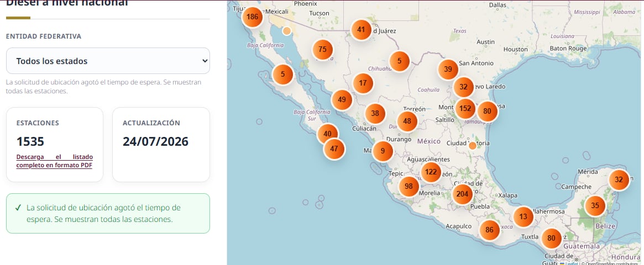Image resolution: width=644 pixels, height=265 pixels.
Task: Open the 32 cluster near Nuevo Laredo
Action: 464,87
